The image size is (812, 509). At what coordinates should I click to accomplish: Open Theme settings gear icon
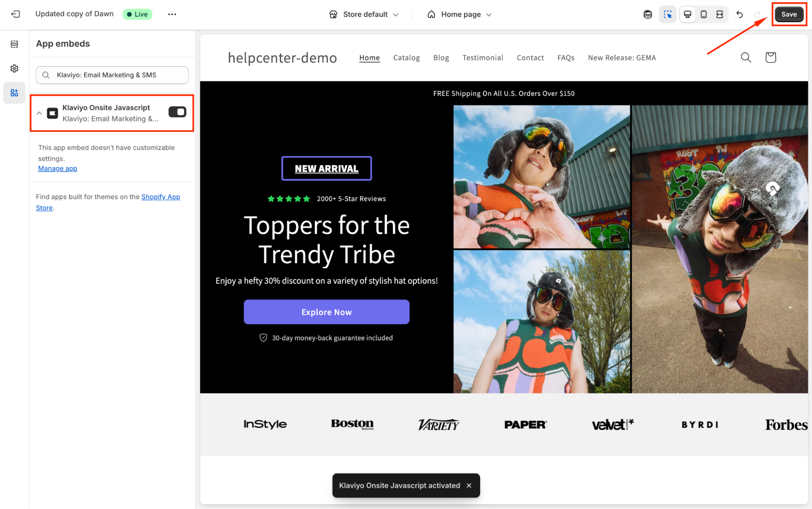click(14, 68)
